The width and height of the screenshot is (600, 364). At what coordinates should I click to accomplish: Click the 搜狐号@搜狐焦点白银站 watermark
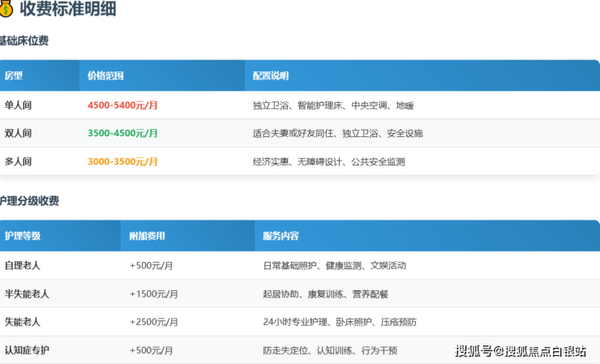(x=523, y=351)
